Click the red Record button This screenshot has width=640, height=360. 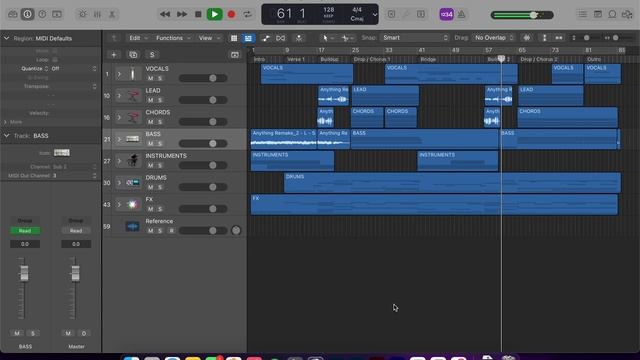pyautogui.click(x=231, y=14)
